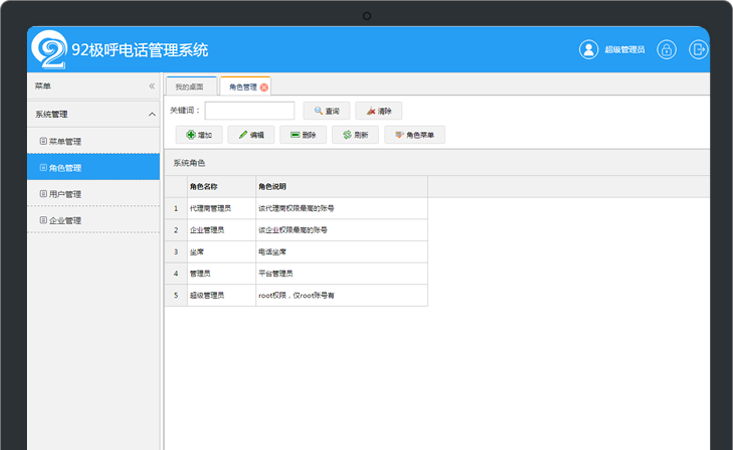733x450 pixels.
Task: Close the 角色管理 tab
Action: click(264, 87)
